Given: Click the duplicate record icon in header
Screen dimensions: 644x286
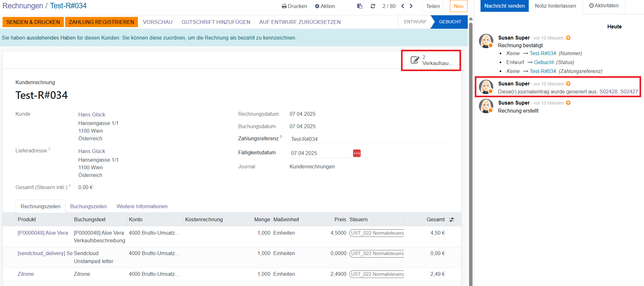Looking at the screenshot, I should click(360, 6).
